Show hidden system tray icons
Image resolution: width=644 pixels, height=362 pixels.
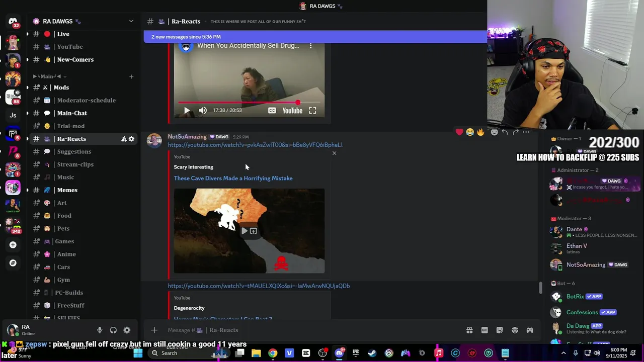pyautogui.click(x=563, y=353)
